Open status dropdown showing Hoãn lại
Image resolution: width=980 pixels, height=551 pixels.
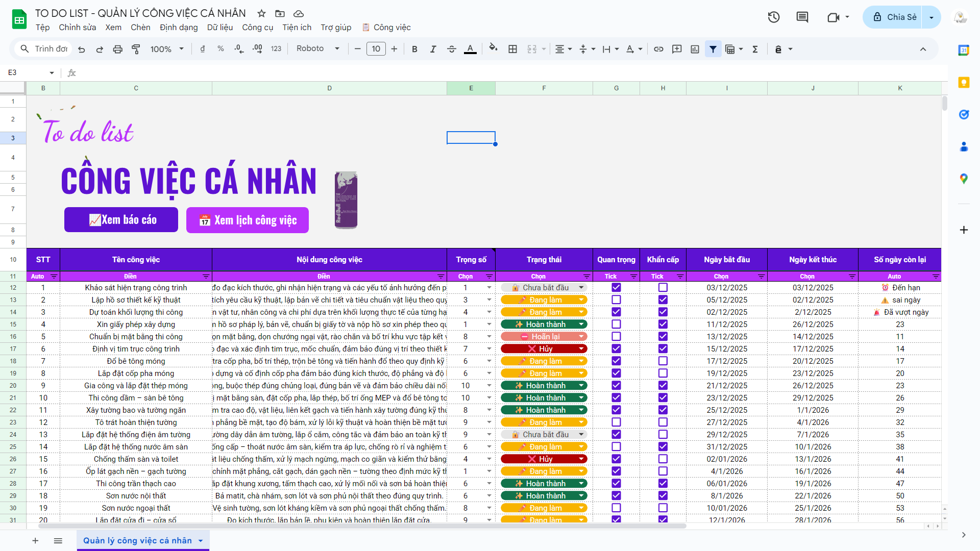pos(581,337)
